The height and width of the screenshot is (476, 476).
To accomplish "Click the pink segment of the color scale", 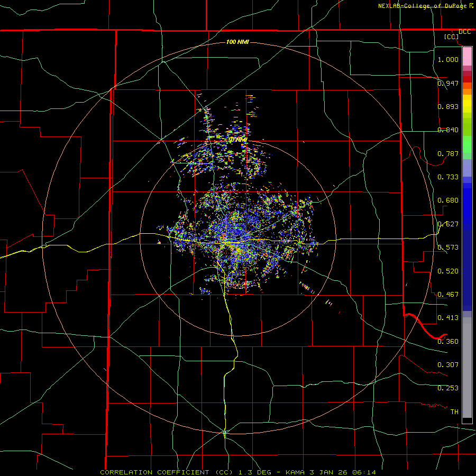I will pos(467,57).
